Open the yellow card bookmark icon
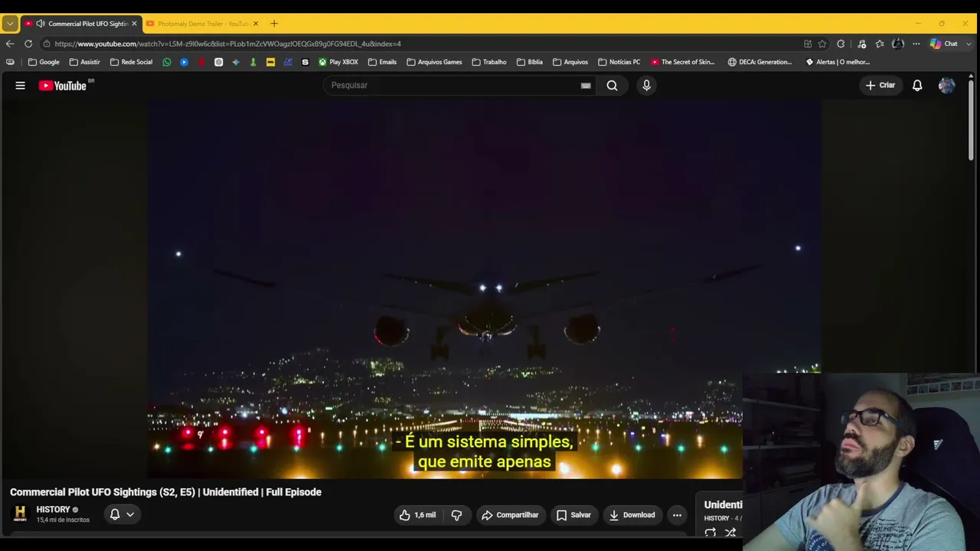The width and height of the screenshot is (980, 551). coord(270,62)
